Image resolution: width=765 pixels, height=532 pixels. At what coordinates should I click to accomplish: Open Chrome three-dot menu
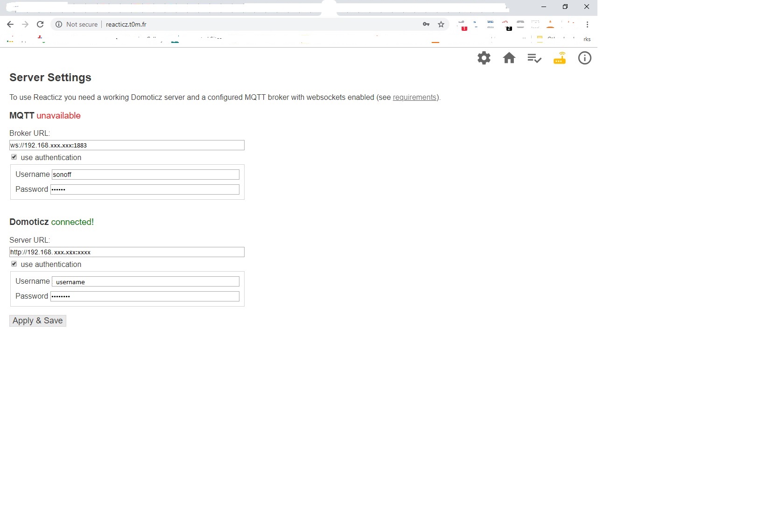pyautogui.click(x=587, y=24)
